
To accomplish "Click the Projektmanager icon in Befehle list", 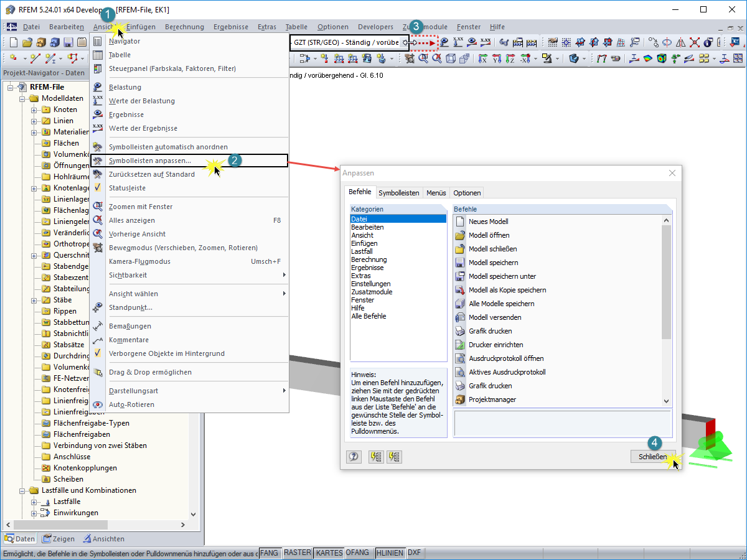I will click(x=460, y=399).
